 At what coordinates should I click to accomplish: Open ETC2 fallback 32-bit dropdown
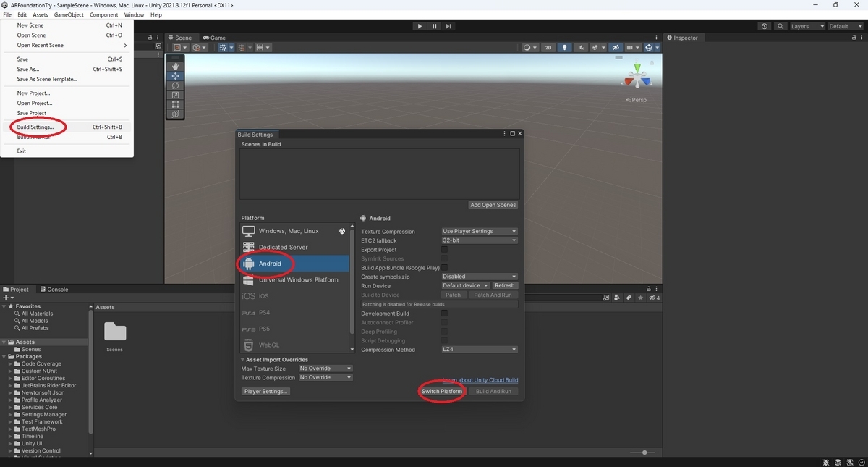pos(480,240)
